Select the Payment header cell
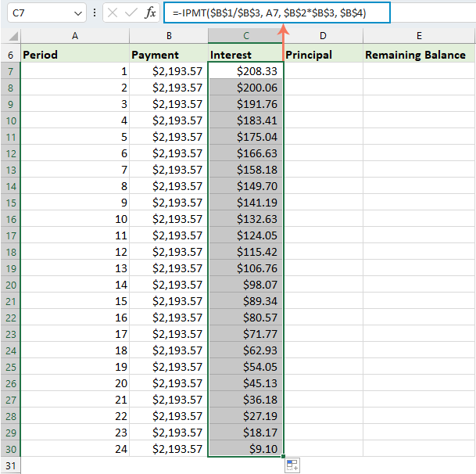Image resolution: width=476 pixels, height=474 pixels. tap(168, 55)
